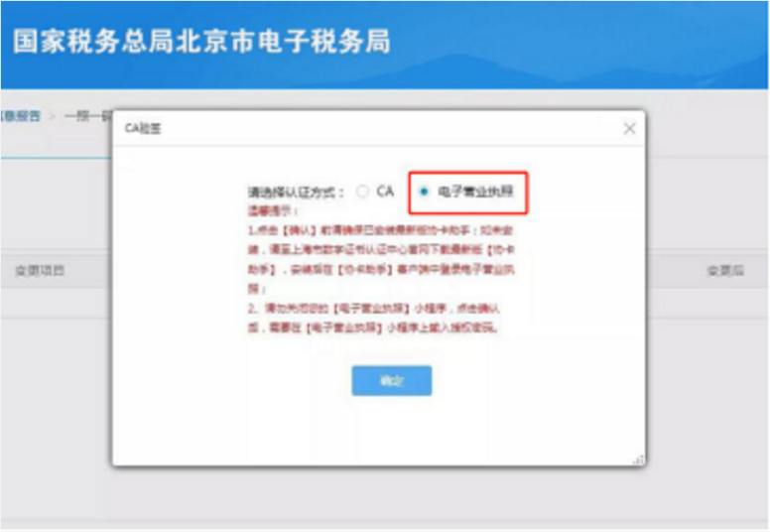Confirm with the blue 确定 button

coord(391,381)
